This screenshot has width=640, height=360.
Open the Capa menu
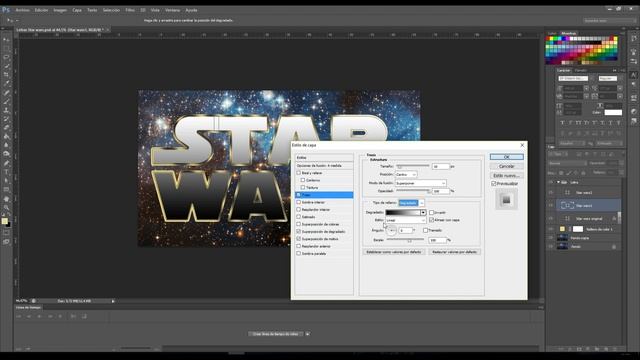click(x=77, y=10)
